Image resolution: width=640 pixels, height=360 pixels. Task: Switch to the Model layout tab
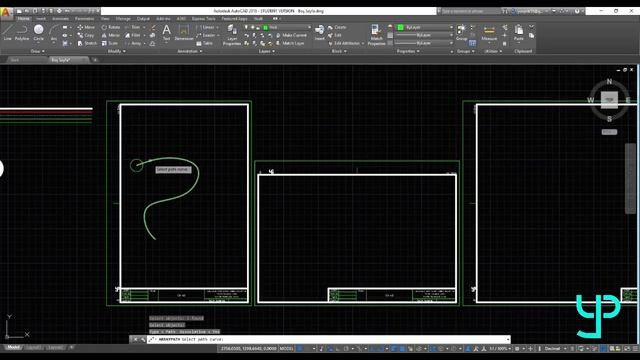(13, 348)
